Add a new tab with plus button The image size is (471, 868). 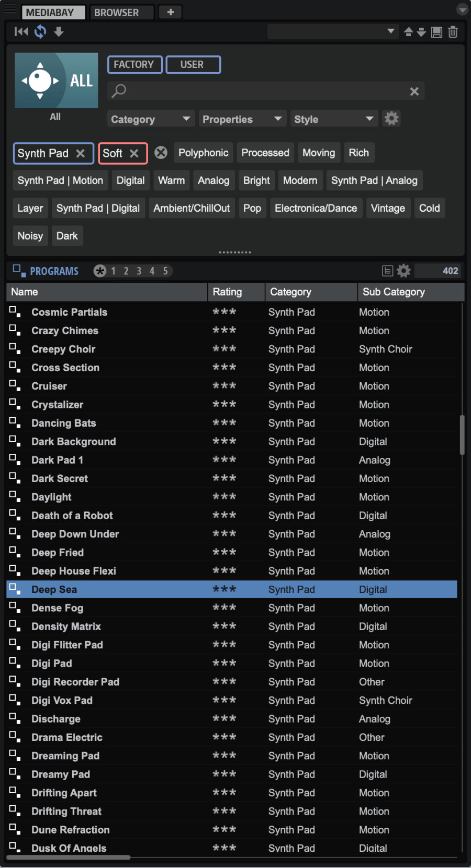coord(171,12)
